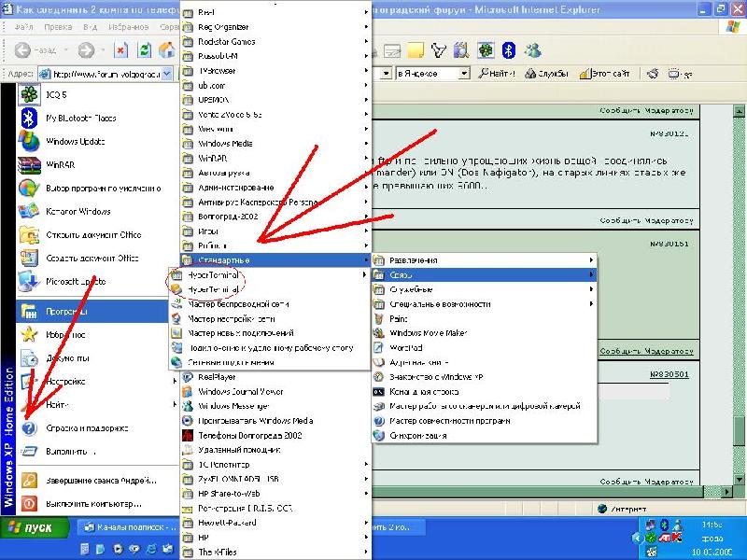Open Телефоны Волгограда 2002 program
The image size is (747, 560).
coord(275,435)
